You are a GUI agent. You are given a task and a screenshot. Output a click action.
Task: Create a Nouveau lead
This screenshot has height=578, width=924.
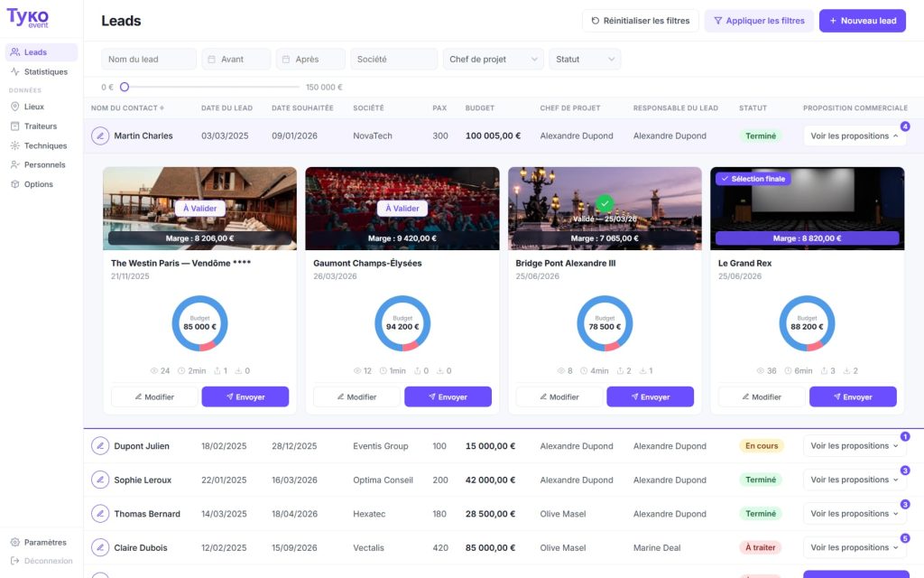(862, 21)
